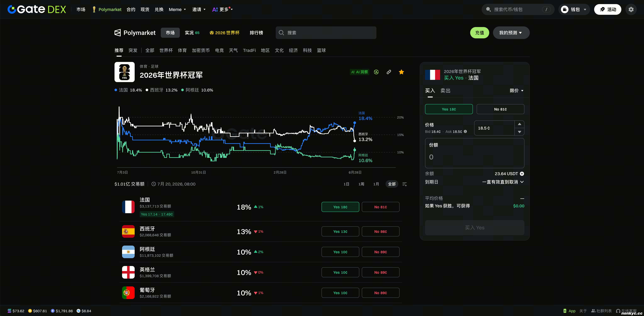
Task: Select the 全部 chart range
Action: click(392, 184)
